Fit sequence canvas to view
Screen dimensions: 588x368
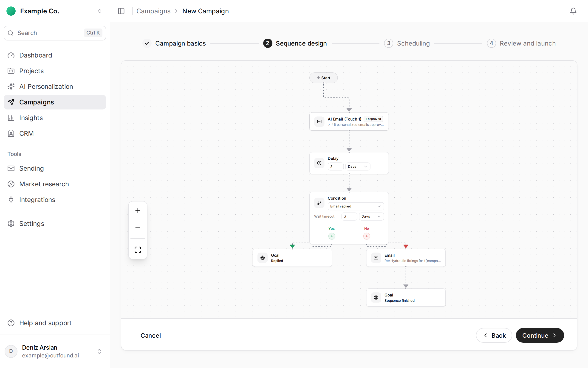138,250
